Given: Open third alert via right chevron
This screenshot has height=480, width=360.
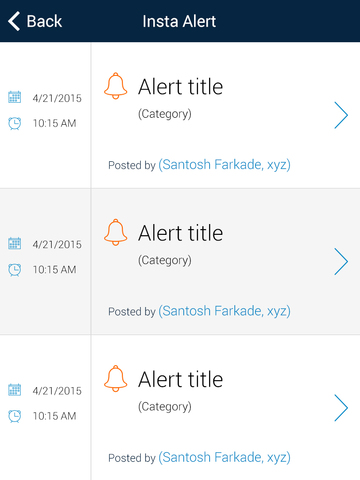Looking at the screenshot, I should point(341,408).
